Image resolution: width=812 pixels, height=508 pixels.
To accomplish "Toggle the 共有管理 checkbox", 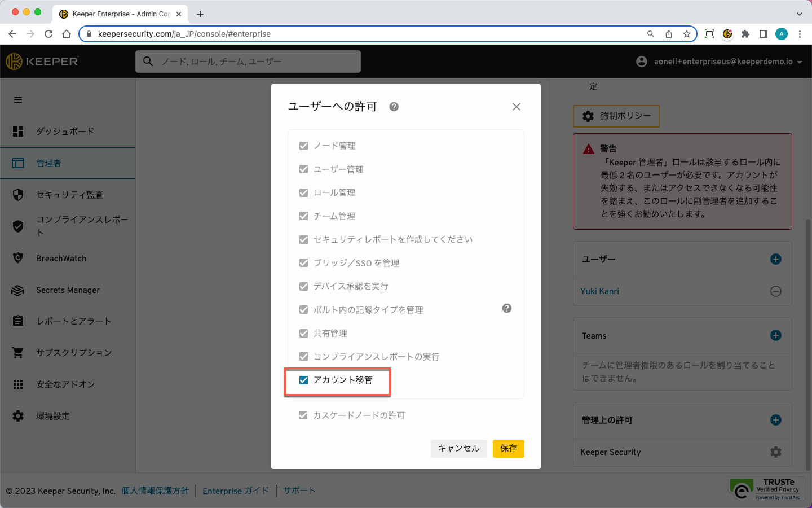I will pyautogui.click(x=304, y=333).
